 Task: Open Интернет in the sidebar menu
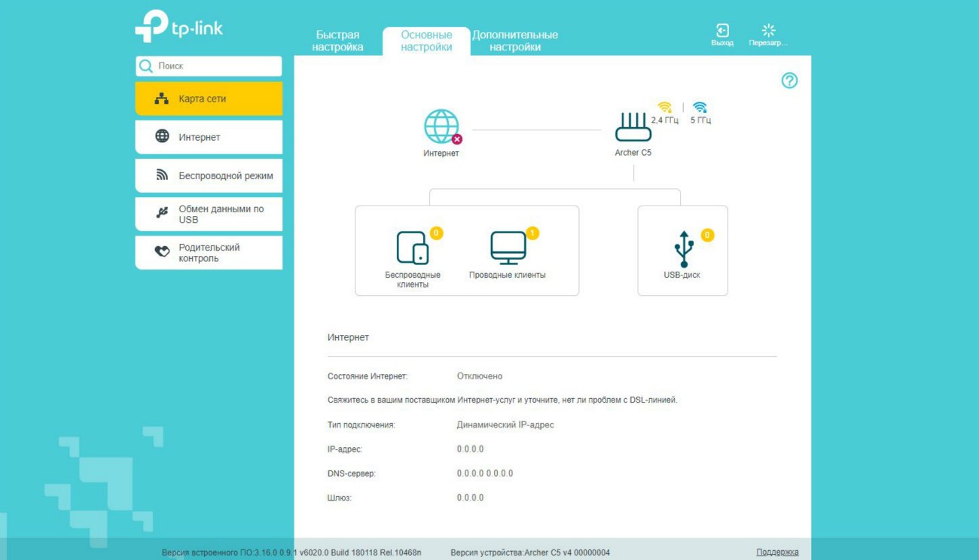[209, 138]
